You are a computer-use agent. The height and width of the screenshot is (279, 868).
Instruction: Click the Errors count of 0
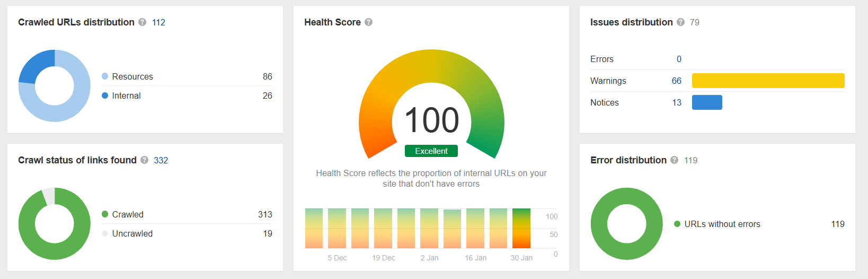tap(679, 59)
